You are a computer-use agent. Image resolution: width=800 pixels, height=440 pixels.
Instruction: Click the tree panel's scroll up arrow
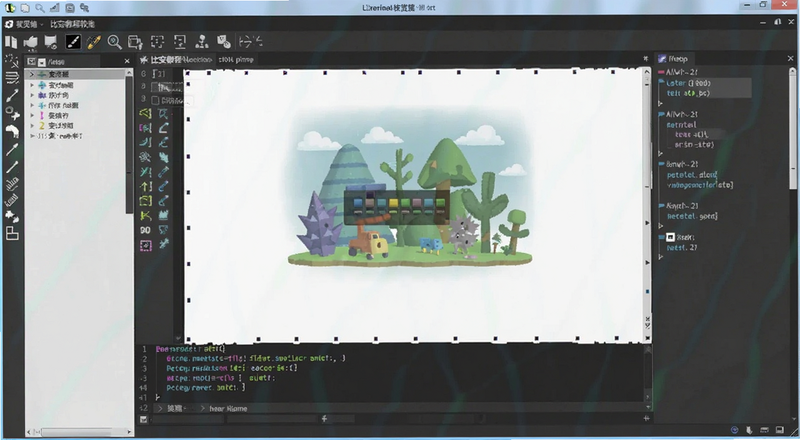coord(130,74)
